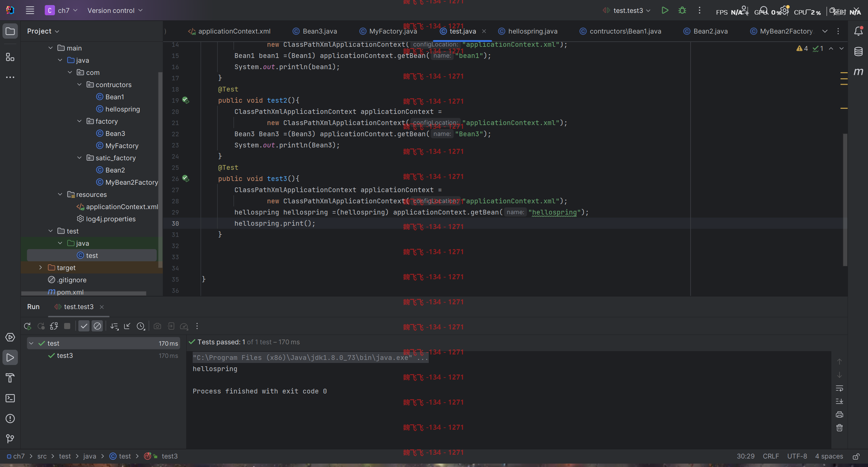Run test3 from the gutter icon at line 26
Viewport: 868px width, 467px height.
[x=186, y=178]
